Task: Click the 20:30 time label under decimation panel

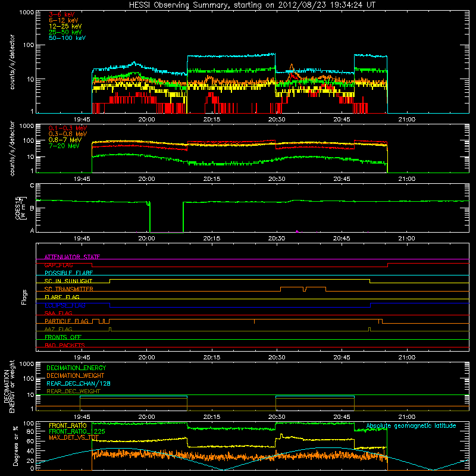Action: 277,417
